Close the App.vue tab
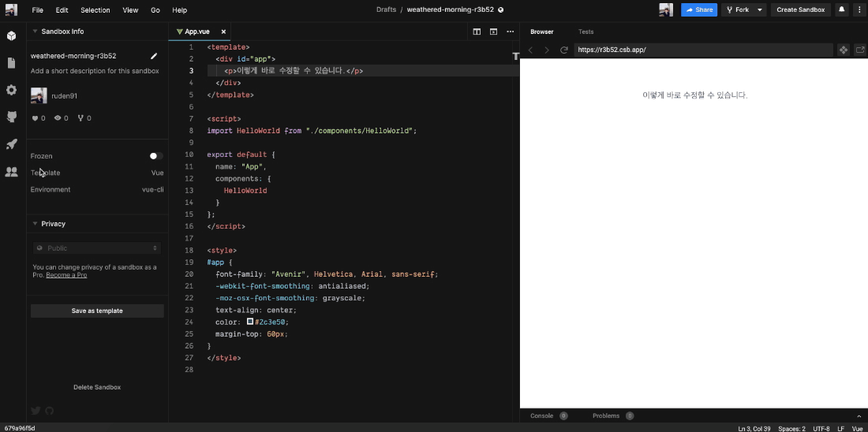 click(223, 32)
